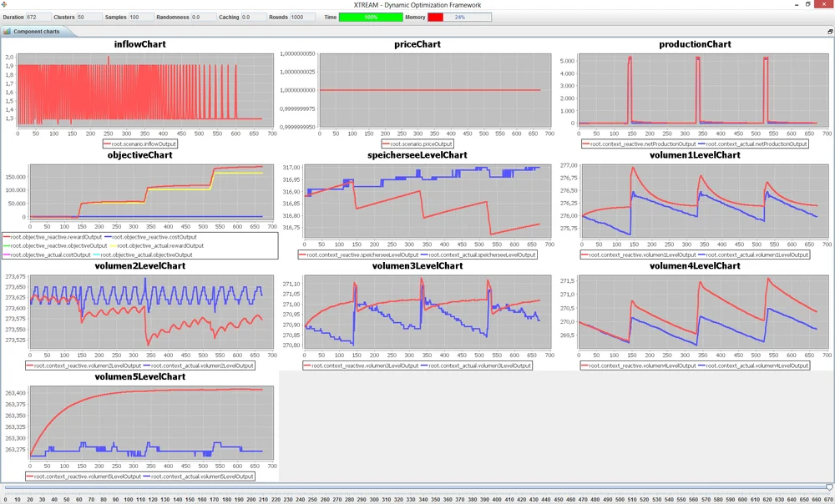Click the volumen4LevelChart title
Screen dimensions: 835x504
[x=695, y=265]
